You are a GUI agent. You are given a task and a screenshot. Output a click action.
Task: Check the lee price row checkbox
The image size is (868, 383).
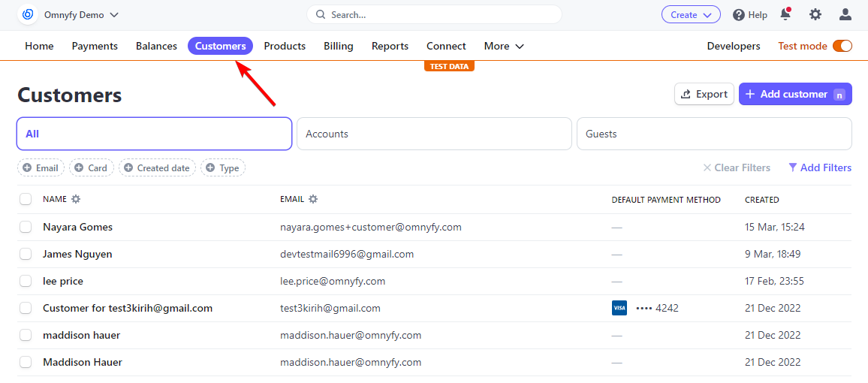pyautogui.click(x=26, y=281)
